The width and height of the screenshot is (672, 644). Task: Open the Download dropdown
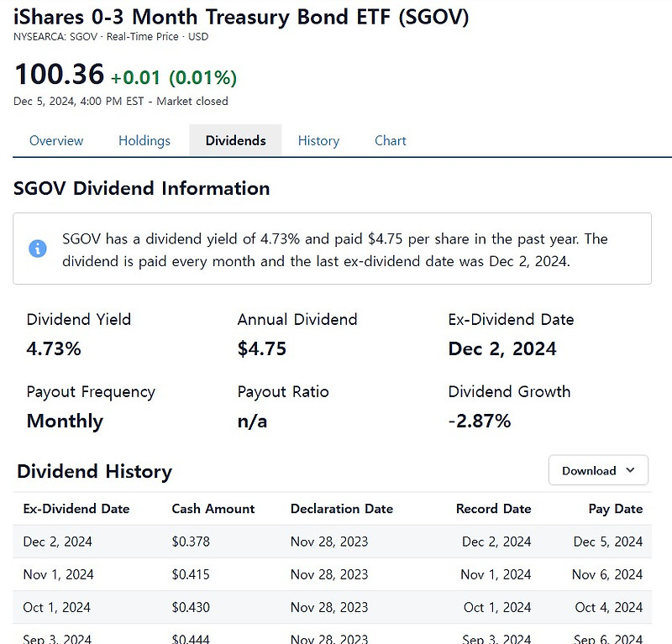[x=598, y=471]
